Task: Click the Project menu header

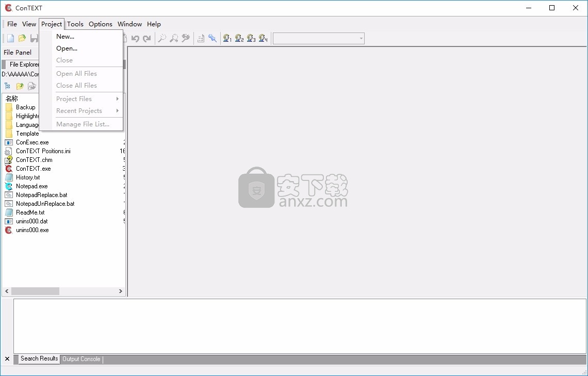Action: (x=52, y=24)
